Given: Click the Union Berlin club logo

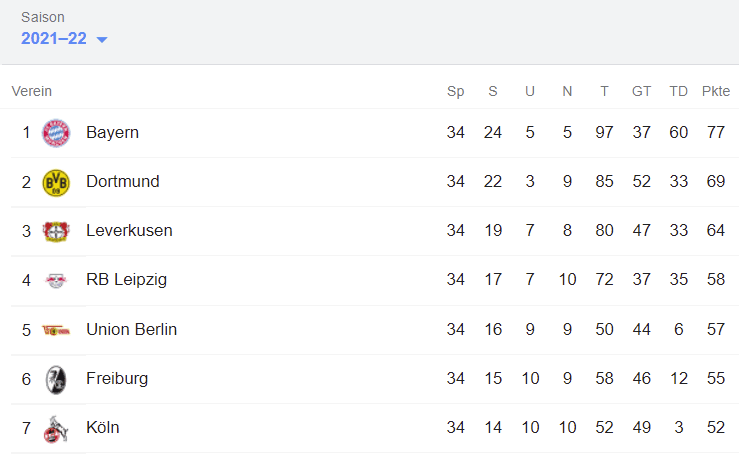Looking at the screenshot, I should pyautogui.click(x=56, y=329).
